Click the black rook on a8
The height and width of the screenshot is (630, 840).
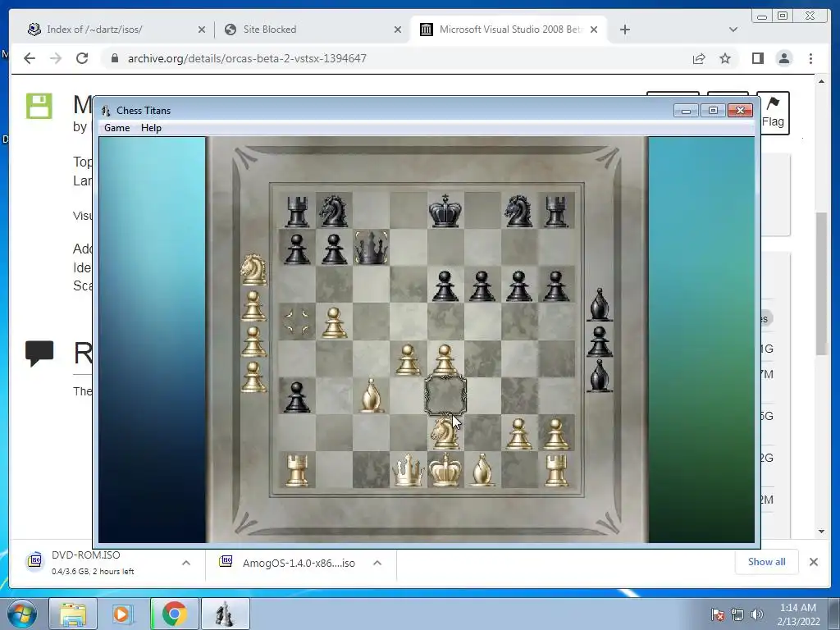pos(297,211)
